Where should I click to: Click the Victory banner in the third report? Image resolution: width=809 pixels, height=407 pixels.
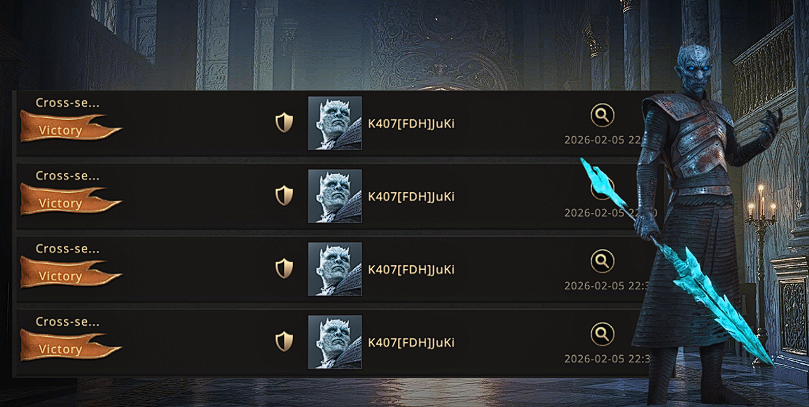pyautogui.click(x=71, y=273)
